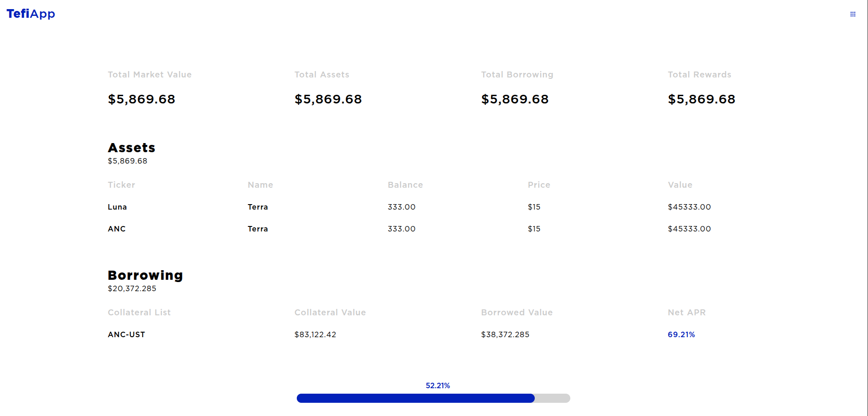Click the Balance column header
Viewport: 868px width, 416px height.
coord(405,185)
